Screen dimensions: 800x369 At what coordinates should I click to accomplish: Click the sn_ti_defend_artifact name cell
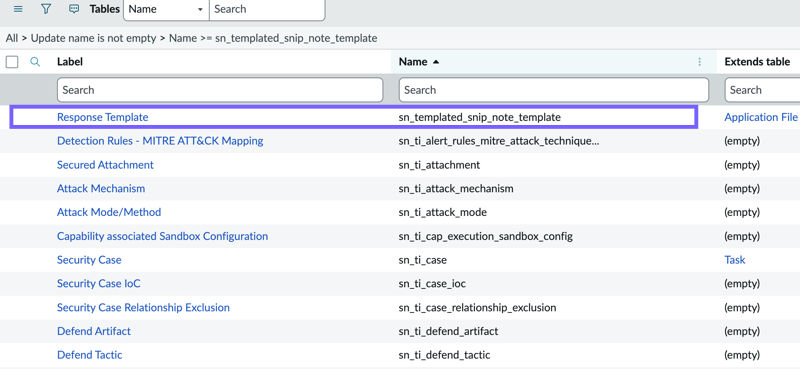(448, 331)
